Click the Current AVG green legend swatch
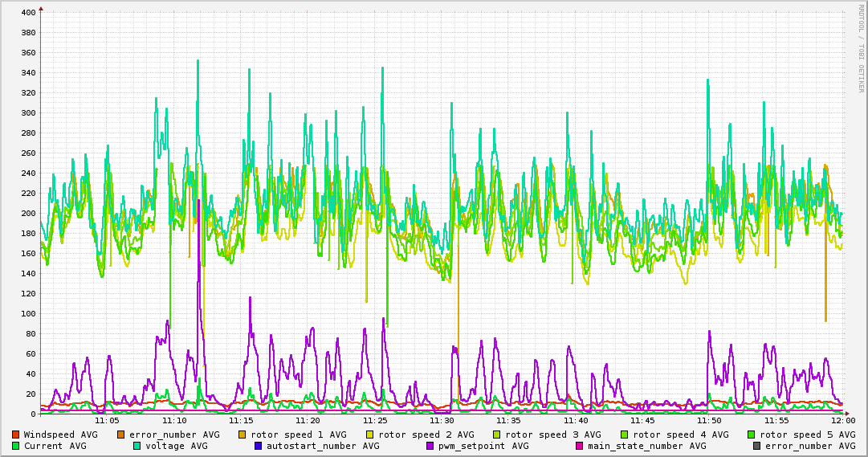The height and width of the screenshot is (457, 868). [x=15, y=446]
